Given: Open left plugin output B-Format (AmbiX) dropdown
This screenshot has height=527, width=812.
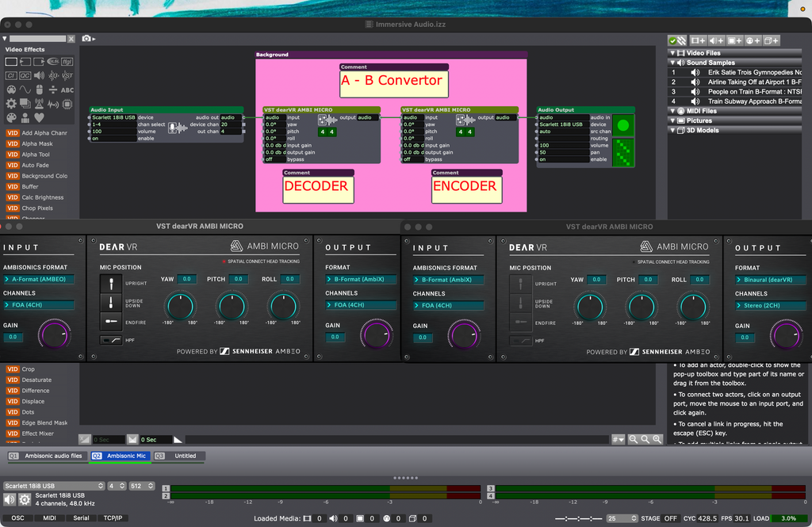Looking at the screenshot, I should [x=361, y=279].
